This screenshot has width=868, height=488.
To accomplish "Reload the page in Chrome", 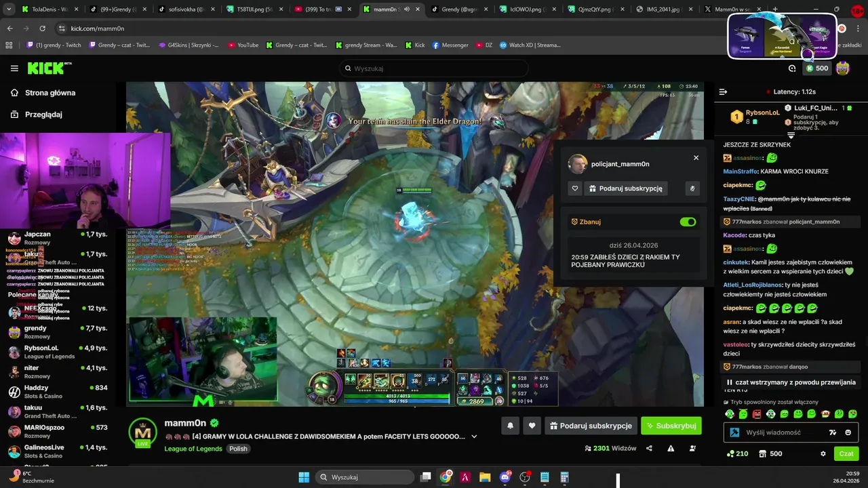I will pyautogui.click(x=42, y=28).
